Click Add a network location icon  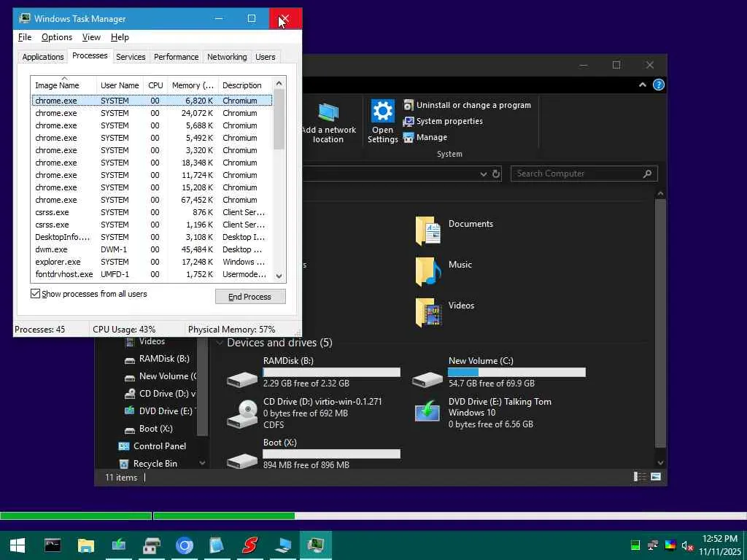328,112
